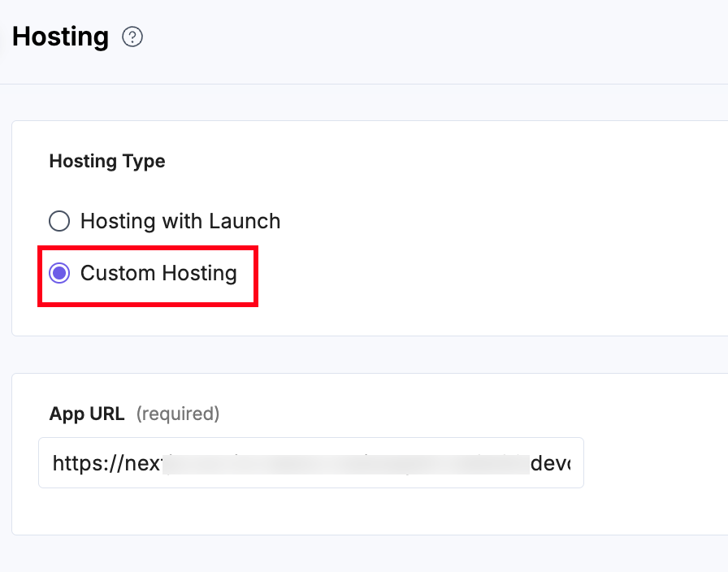
Task: Click the selected Custom Hosting radio control
Action: point(58,274)
